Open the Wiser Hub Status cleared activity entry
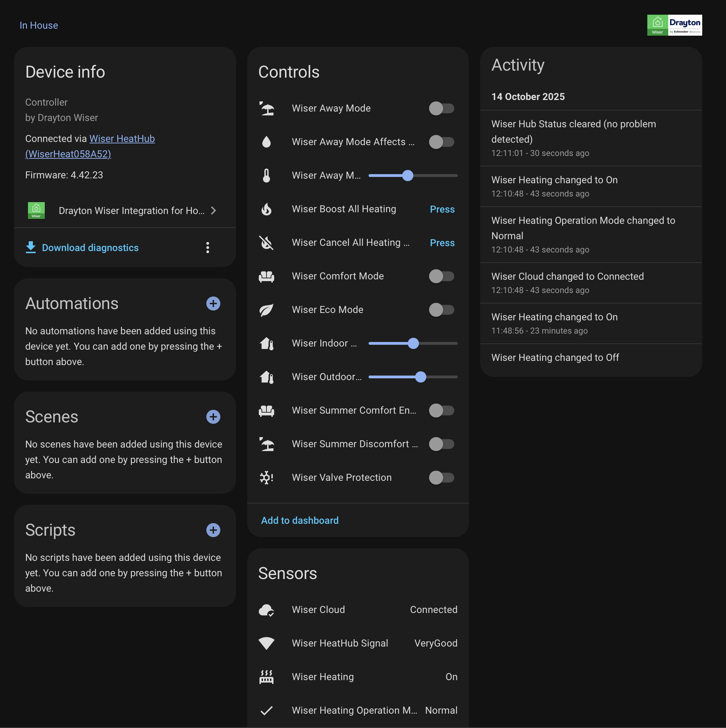The width and height of the screenshot is (726, 728). pyautogui.click(x=591, y=138)
